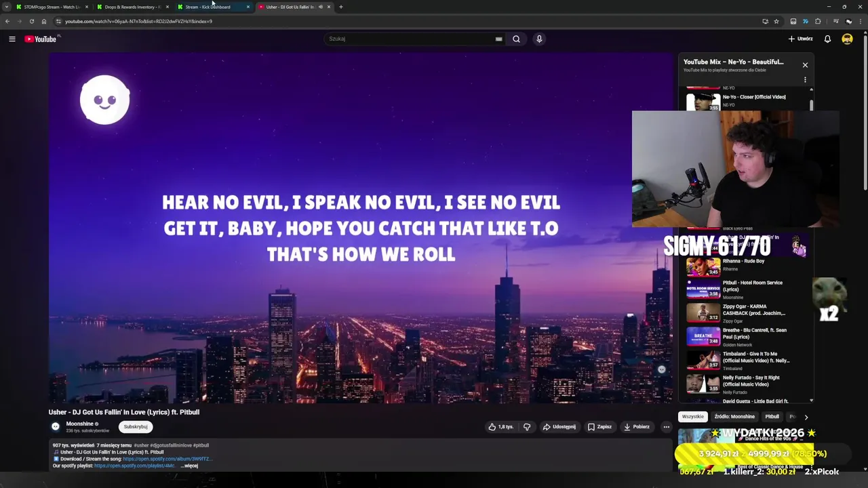Image resolution: width=868 pixels, height=488 pixels.
Task: Share the video via Udostępnij
Action: pos(559,427)
